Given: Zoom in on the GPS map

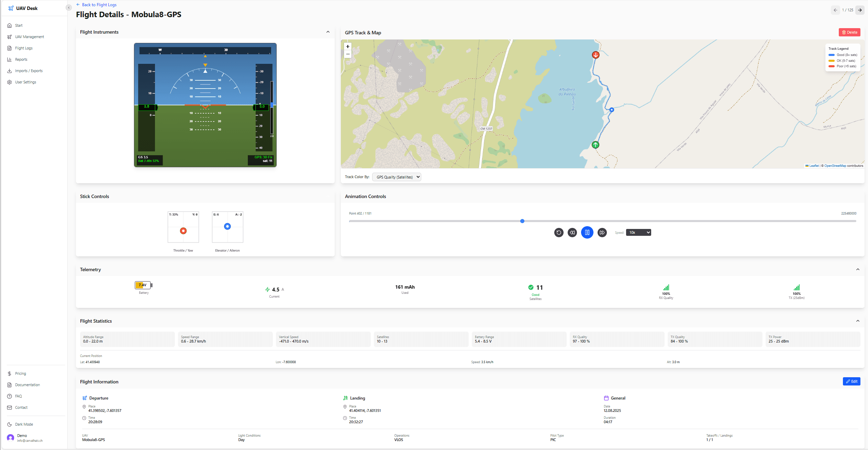Looking at the screenshot, I should [347, 46].
